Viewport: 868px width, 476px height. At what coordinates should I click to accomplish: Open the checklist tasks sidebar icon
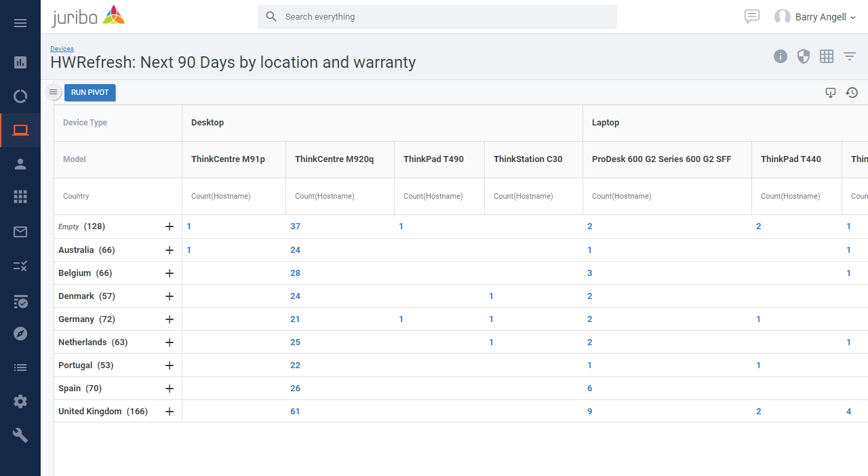(20, 266)
